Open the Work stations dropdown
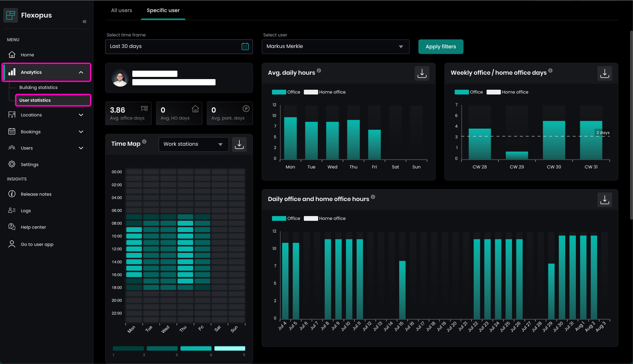The height and width of the screenshot is (364, 633). [x=193, y=144]
